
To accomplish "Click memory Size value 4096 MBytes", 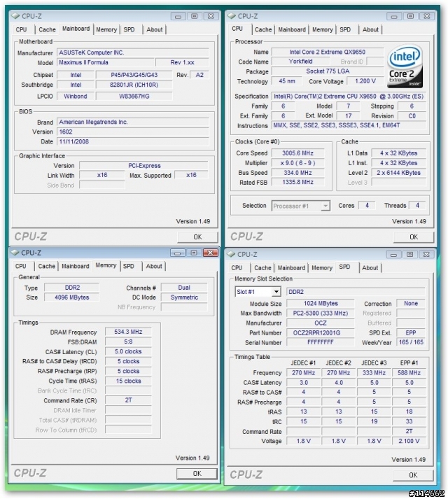I will tap(71, 297).
